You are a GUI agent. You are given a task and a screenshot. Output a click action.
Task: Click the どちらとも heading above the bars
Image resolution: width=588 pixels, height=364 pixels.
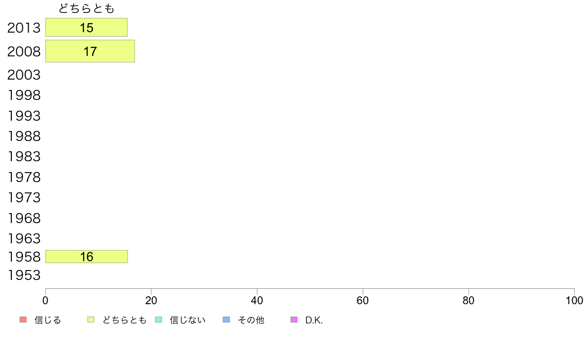tap(86, 8)
